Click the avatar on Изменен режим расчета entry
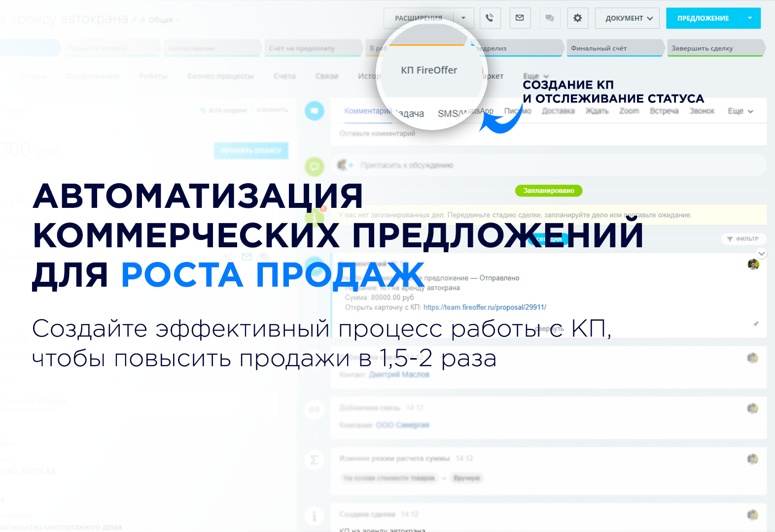775x532 pixels. [752, 459]
